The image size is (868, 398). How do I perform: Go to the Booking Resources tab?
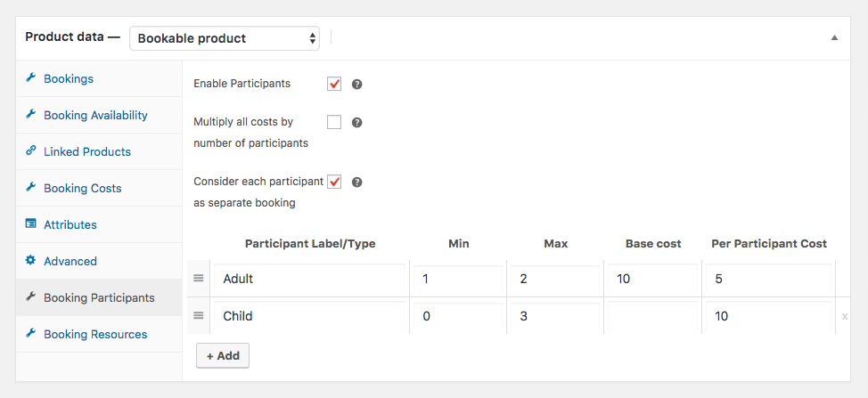click(95, 334)
